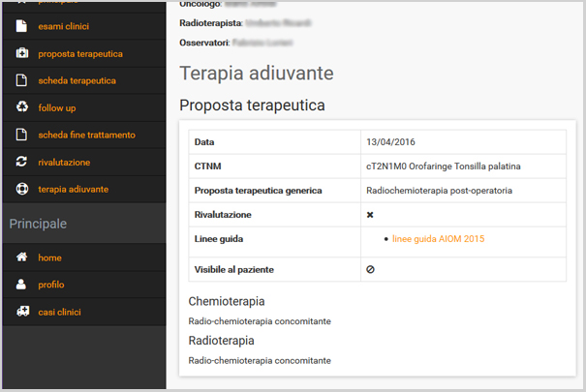Click the Rivalutazione cross mark

tap(370, 215)
